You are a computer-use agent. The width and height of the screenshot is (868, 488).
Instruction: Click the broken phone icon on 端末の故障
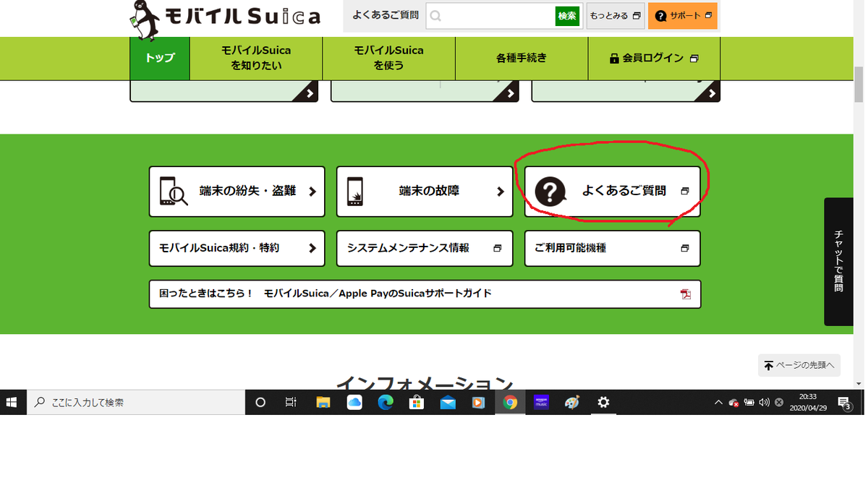[355, 192]
